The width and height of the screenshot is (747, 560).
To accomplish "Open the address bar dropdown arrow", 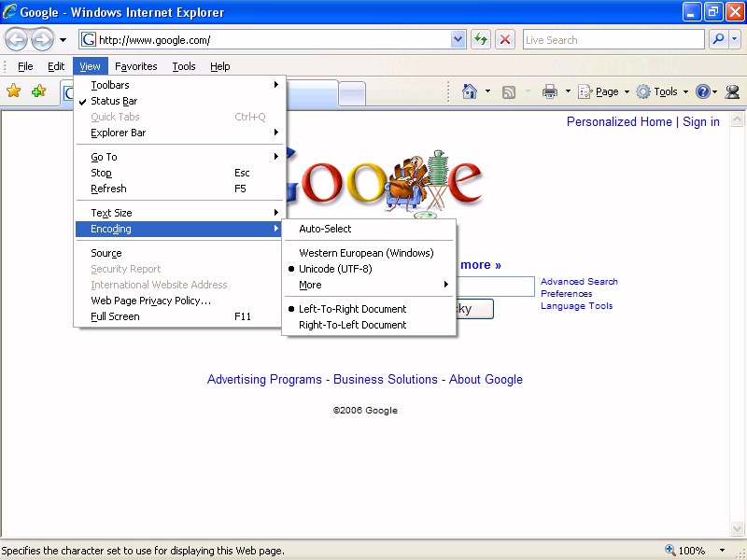I will (x=458, y=39).
